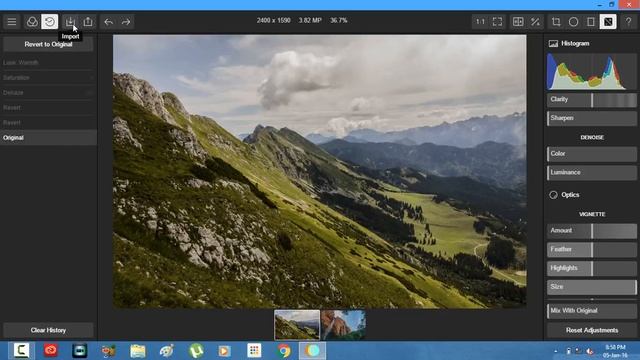Select the gradient (rectangle) filter tool

click(591, 22)
